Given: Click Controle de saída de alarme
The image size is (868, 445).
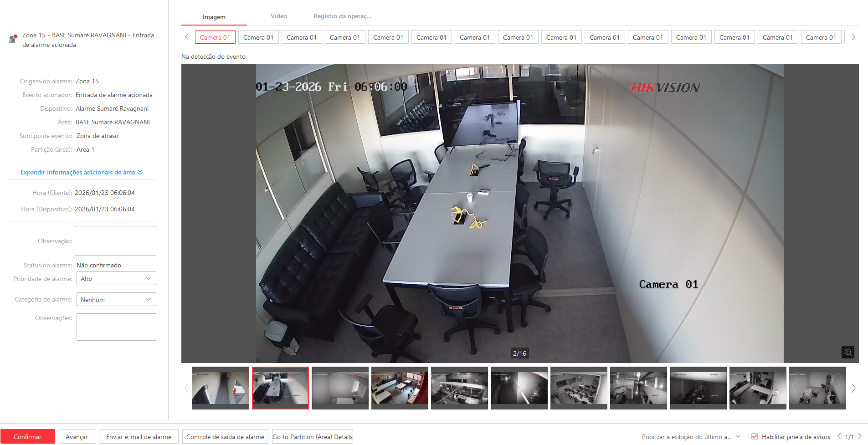Looking at the screenshot, I should (x=225, y=437).
